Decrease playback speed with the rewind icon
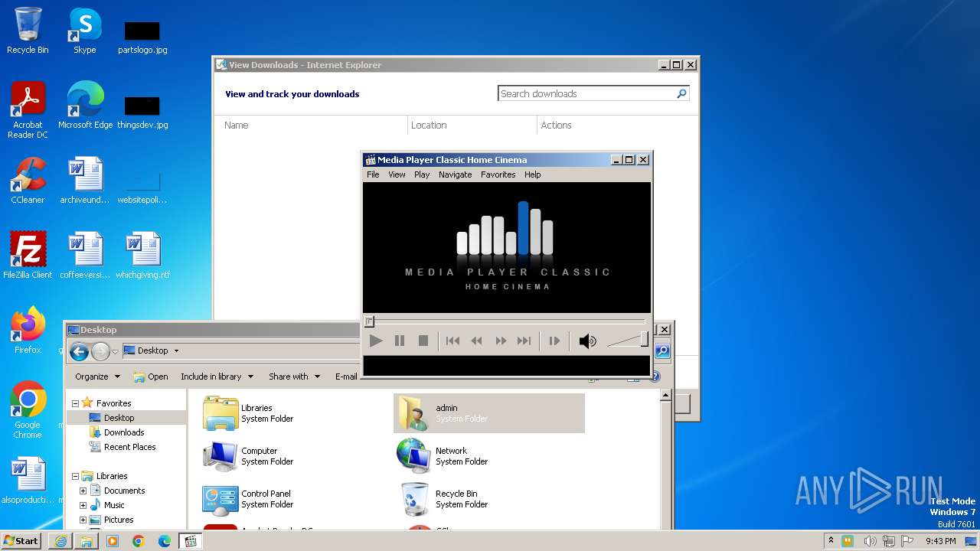The image size is (980, 551). pos(476,341)
